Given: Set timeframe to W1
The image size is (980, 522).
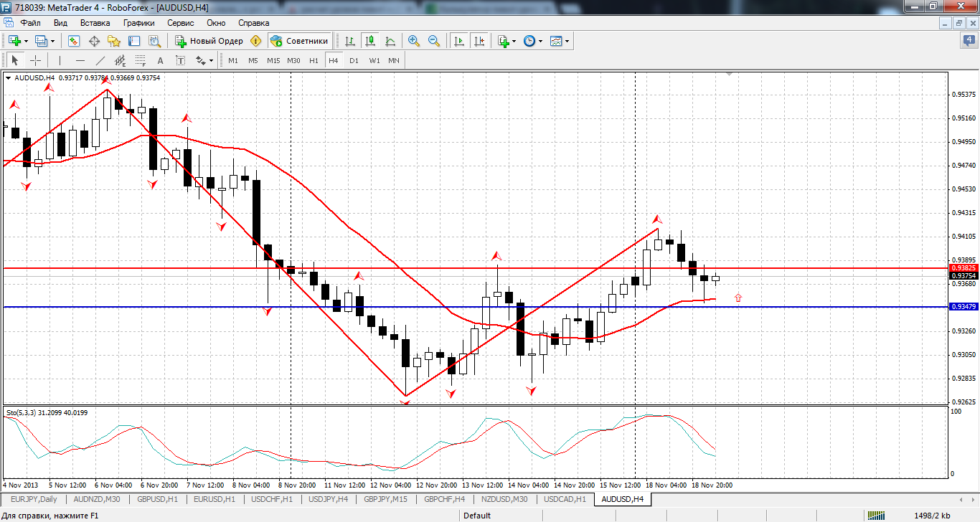Looking at the screenshot, I should click(x=374, y=60).
